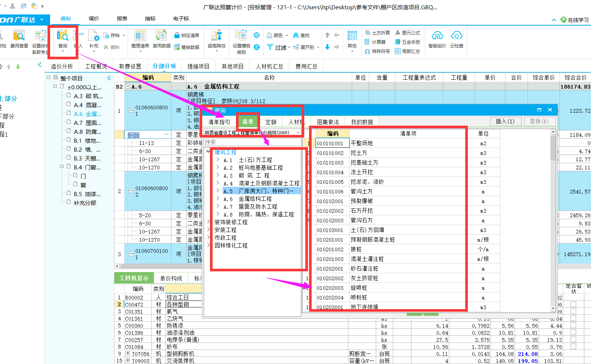Expand A.1 土(石)方工程 tree node

[218, 160]
